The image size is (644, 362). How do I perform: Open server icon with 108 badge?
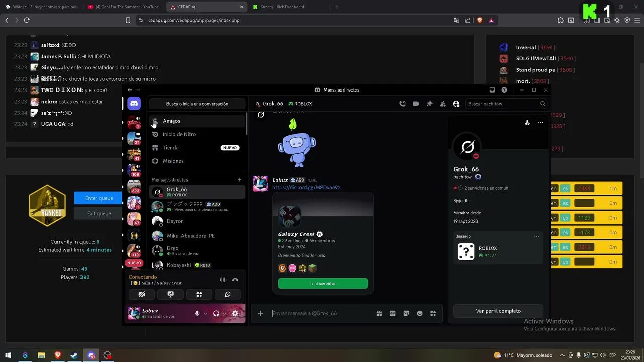(134, 170)
